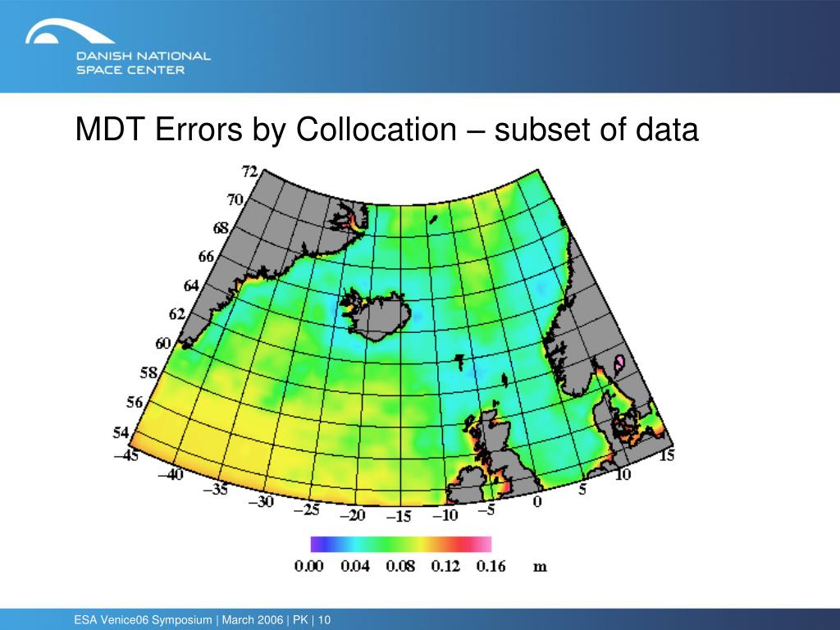Click longitude label '-20'
Image resolution: width=840 pixels, height=630 pixels.
pyautogui.click(x=353, y=515)
